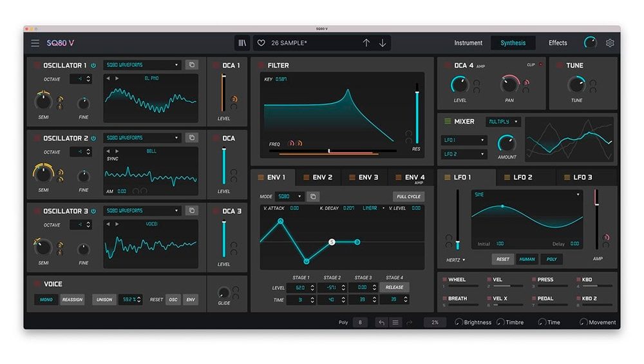
Task: Switch to the Effects view
Action: 557,43
